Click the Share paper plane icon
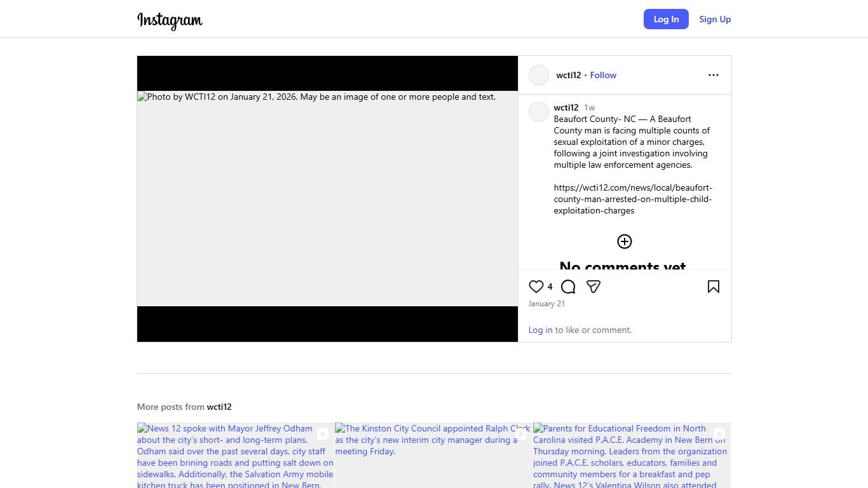Image resolution: width=868 pixels, height=488 pixels. tap(593, 287)
